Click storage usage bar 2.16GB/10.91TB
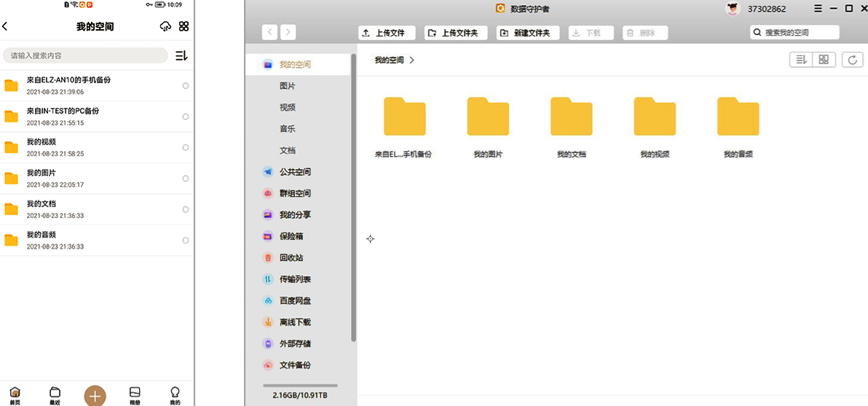Viewport: 868px width, 406px height. [x=300, y=386]
